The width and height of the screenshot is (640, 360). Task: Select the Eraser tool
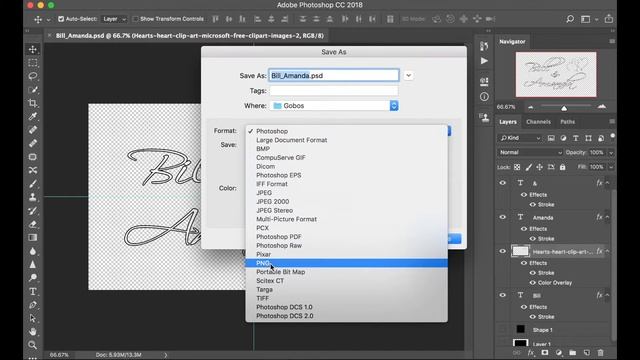point(33,224)
